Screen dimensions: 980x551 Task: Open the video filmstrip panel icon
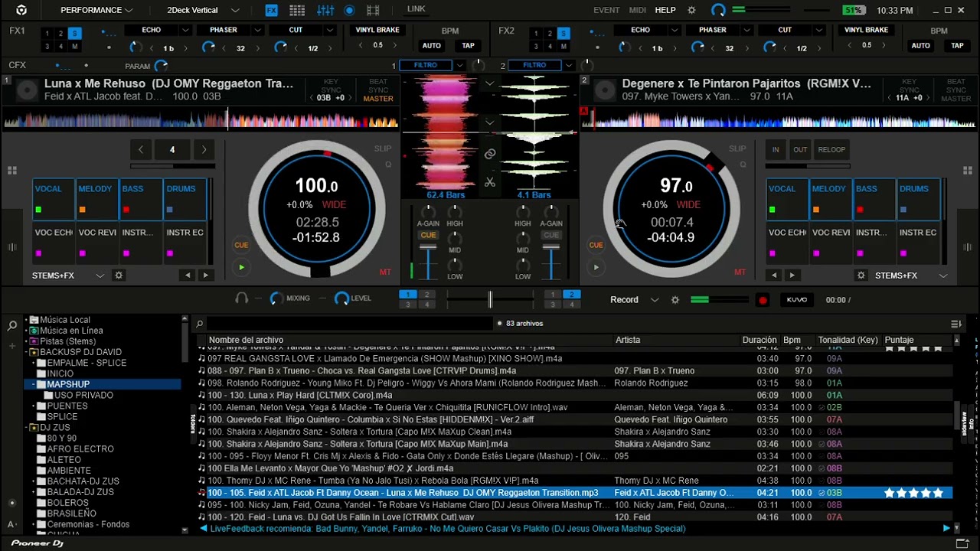(x=373, y=10)
